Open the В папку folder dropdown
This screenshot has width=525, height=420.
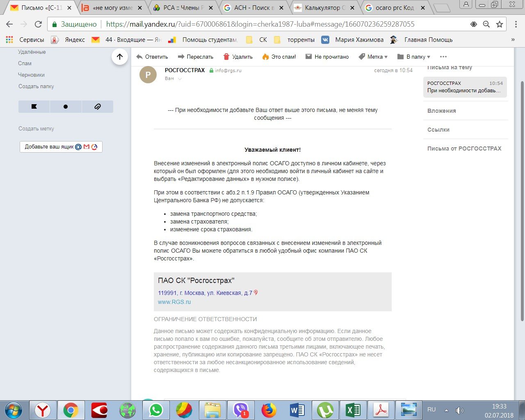tap(413, 57)
